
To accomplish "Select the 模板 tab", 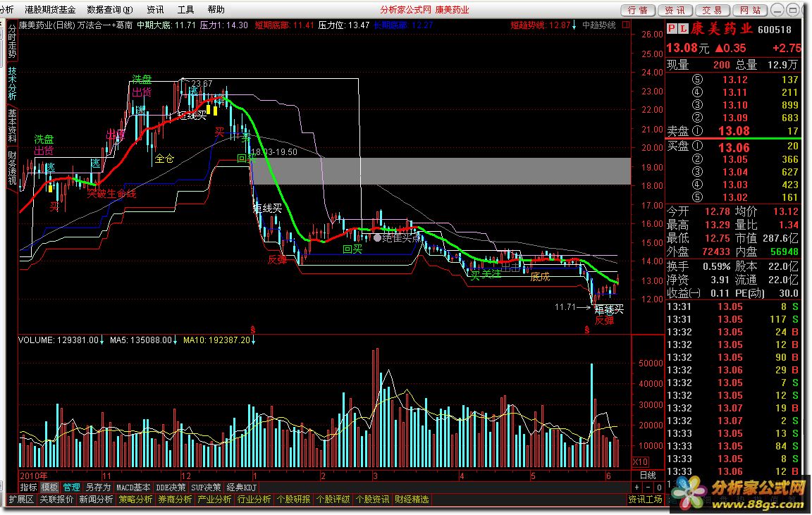I will (50, 488).
